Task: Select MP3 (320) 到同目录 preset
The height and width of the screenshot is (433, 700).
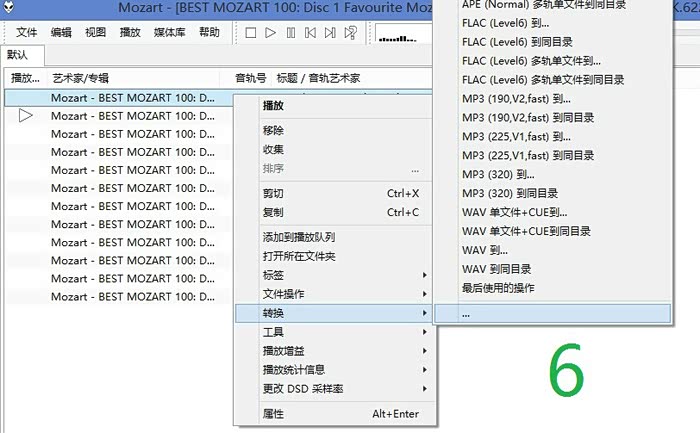Action: pyautogui.click(x=553, y=193)
